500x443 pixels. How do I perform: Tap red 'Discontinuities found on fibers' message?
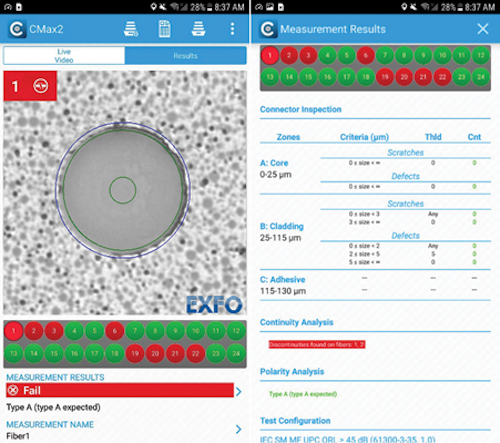pyautogui.click(x=317, y=344)
